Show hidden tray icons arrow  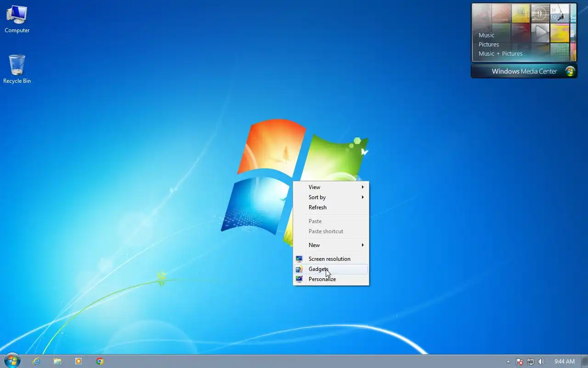click(x=508, y=362)
